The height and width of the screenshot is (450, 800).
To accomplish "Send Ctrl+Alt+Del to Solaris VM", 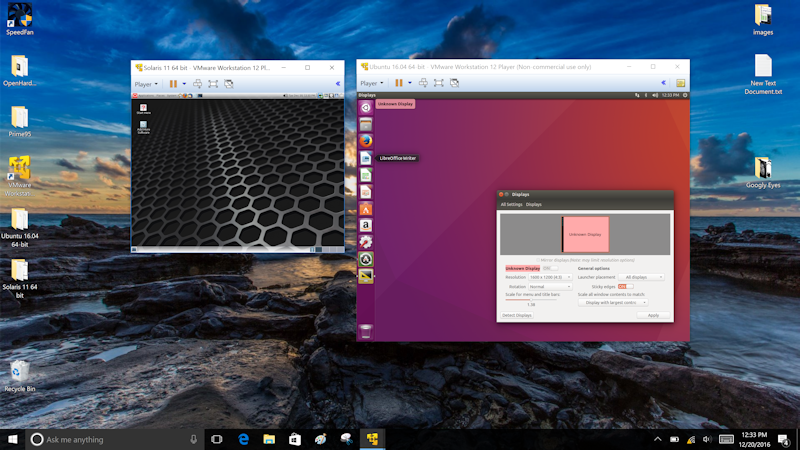I will [x=197, y=84].
